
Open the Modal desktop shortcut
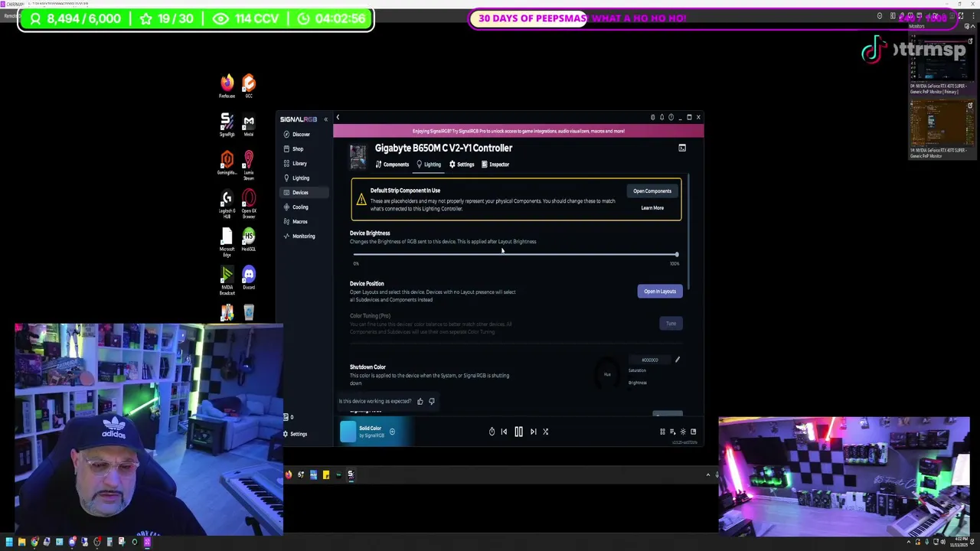pyautogui.click(x=249, y=125)
